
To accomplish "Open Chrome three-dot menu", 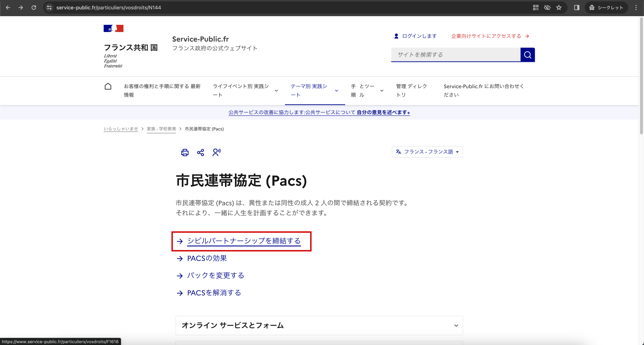I will click(636, 8).
